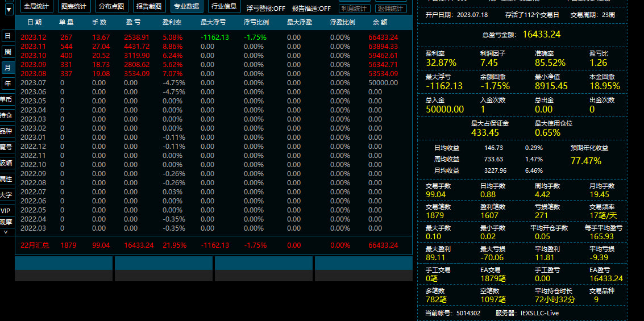Click the 开户日期 2023.07.18 text

(x=456, y=15)
